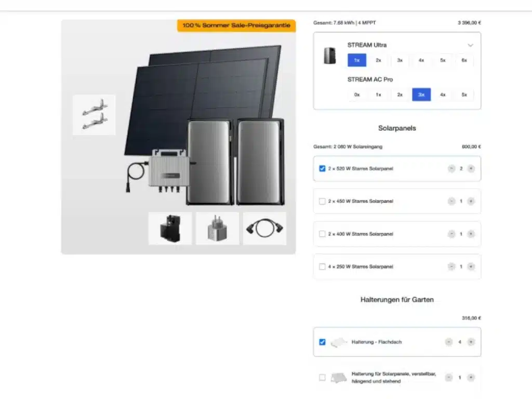This screenshot has height=399, width=532.
Task: Click minus icon for Halterung - Flachdach
Action: 449,342
